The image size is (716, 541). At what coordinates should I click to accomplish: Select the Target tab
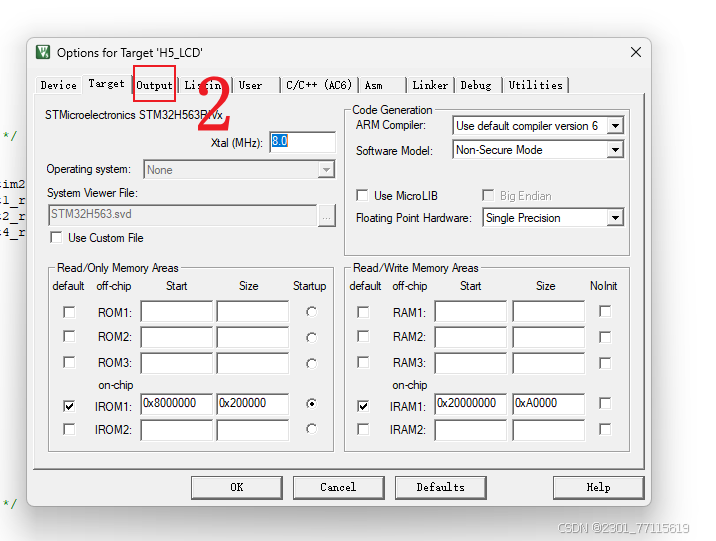click(x=106, y=84)
